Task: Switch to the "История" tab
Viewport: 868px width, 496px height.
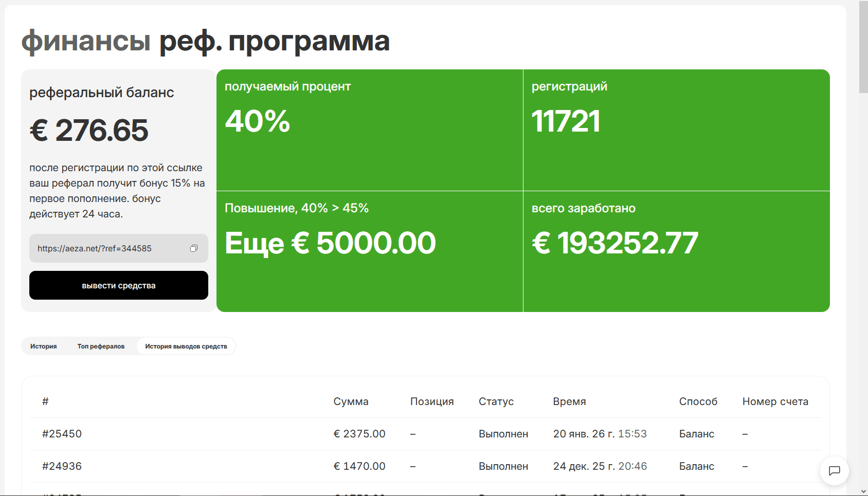Action: pos(44,346)
